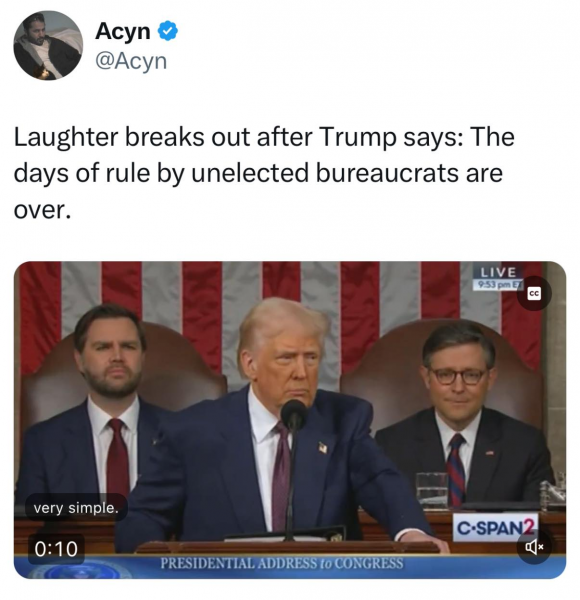
Task: Click the black microphone at the podium
Action: coord(293,415)
